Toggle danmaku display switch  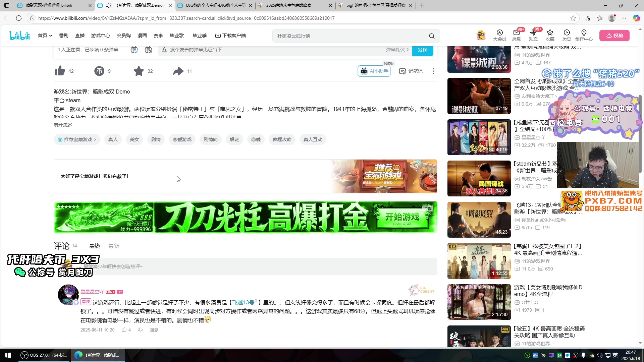click(x=134, y=50)
